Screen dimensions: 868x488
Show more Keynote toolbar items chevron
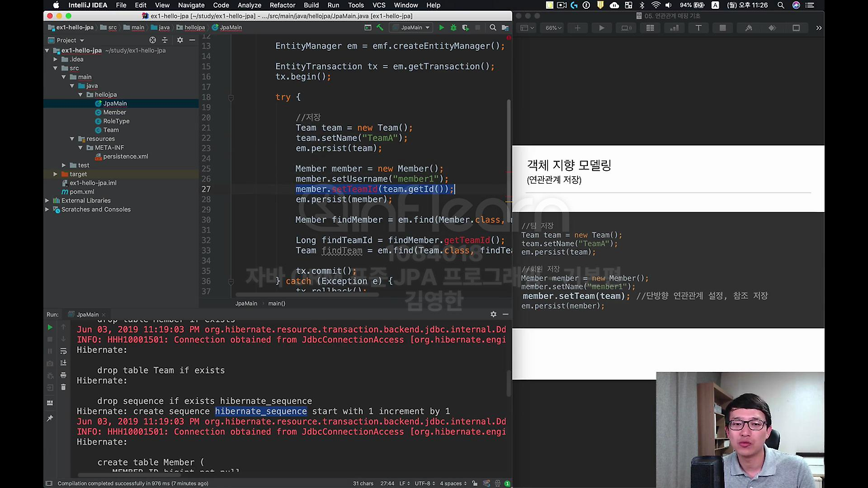pos(818,28)
